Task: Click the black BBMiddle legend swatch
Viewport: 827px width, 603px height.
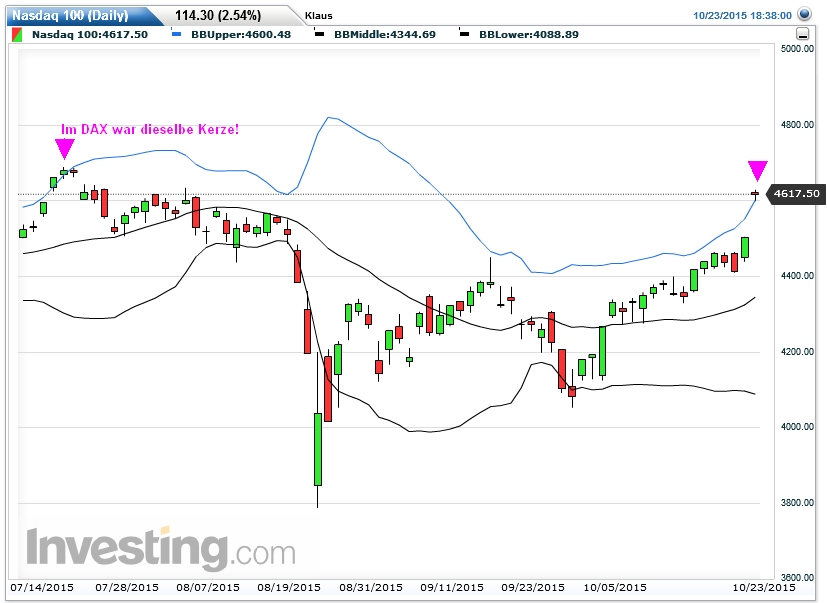Action: pyautogui.click(x=319, y=34)
